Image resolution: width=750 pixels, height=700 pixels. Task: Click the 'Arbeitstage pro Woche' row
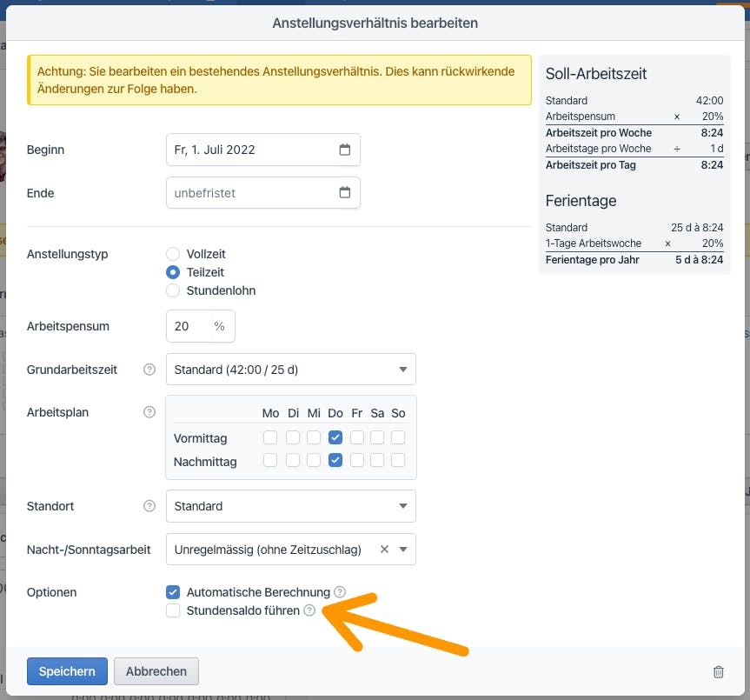(x=634, y=149)
